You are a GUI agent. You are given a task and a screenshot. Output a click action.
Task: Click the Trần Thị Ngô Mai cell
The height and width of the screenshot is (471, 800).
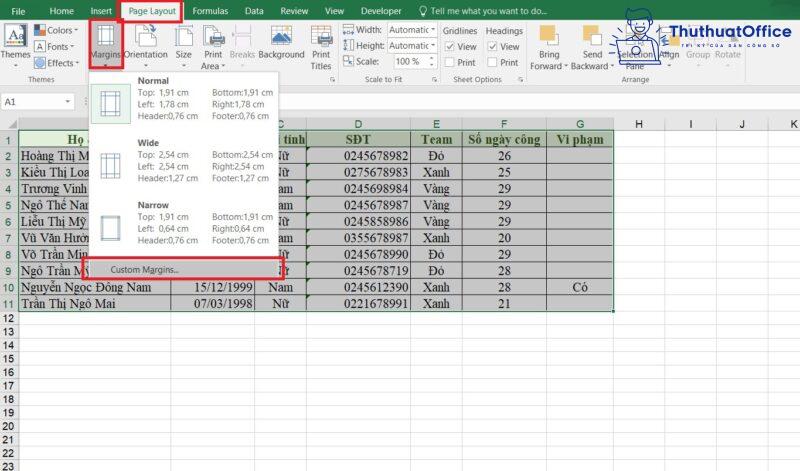point(94,304)
